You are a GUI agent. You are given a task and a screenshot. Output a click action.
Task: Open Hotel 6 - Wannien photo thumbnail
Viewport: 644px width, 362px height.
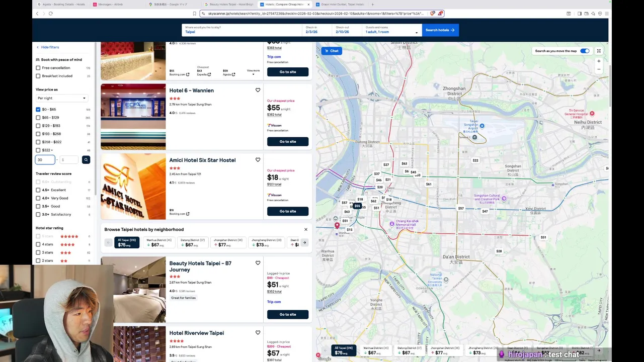point(133,117)
